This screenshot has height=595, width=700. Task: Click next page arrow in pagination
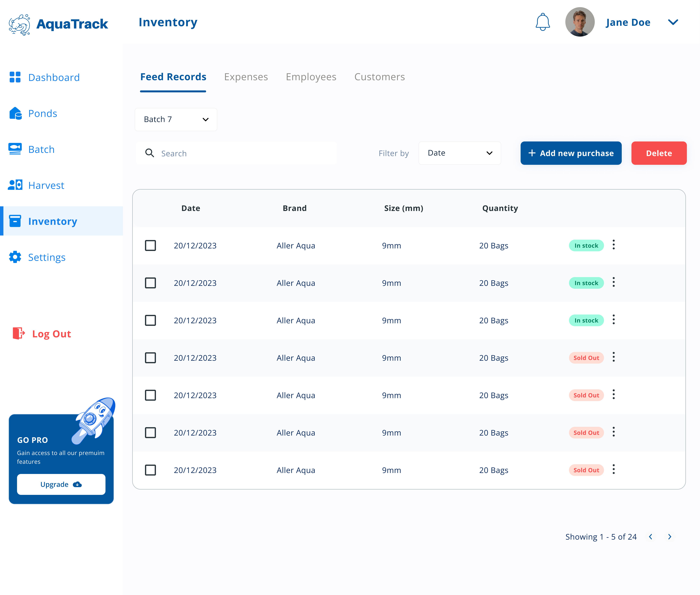coord(670,537)
